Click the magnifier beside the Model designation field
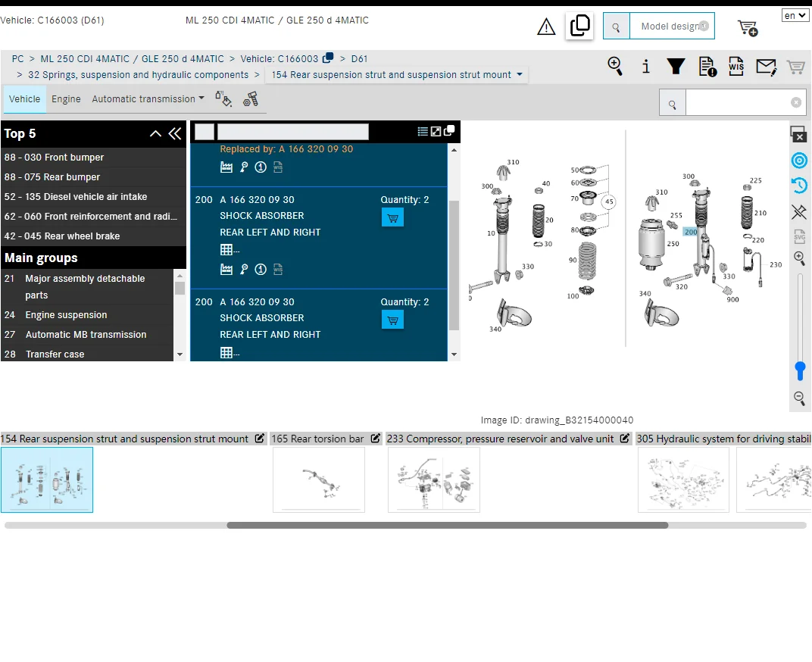Viewport: 812px width, 662px height. [x=617, y=27]
